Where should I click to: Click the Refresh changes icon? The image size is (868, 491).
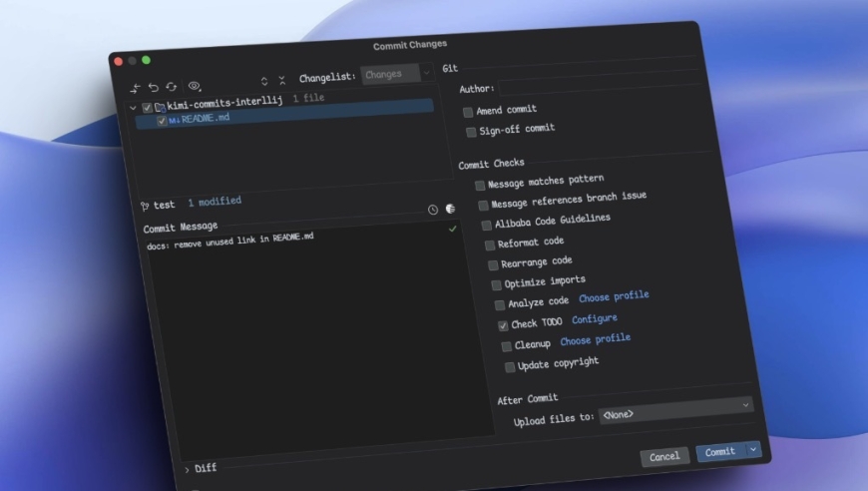pyautogui.click(x=171, y=87)
